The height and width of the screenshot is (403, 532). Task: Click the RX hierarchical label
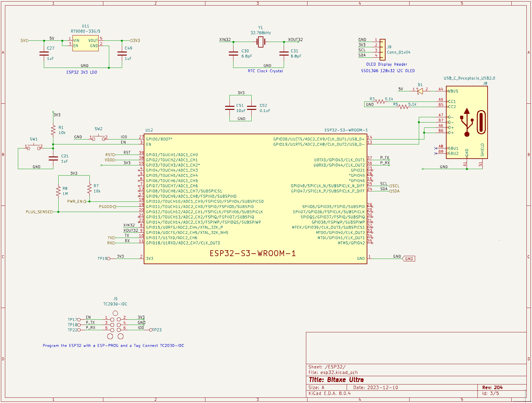coord(111,243)
